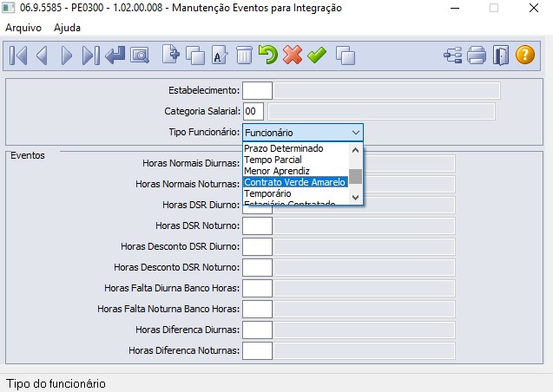Open the search records icon
Image resolution: width=553 pixels, height=392 pixels.
pyautogui.click(x=140, y=56)
